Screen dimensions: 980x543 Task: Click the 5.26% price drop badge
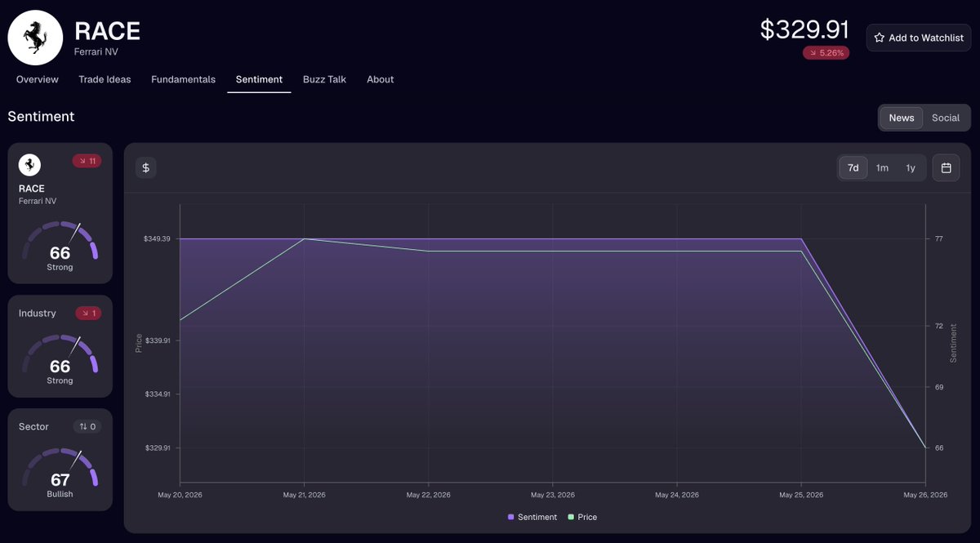[826, 53]
